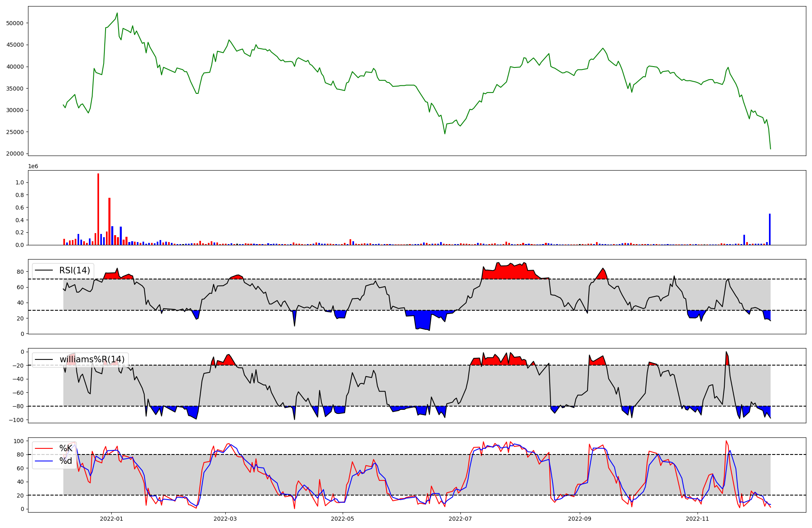Viewport: 812px width, 528px height.
Task: Click the williams%R(14) legend label
Action: tap(92, 359)
